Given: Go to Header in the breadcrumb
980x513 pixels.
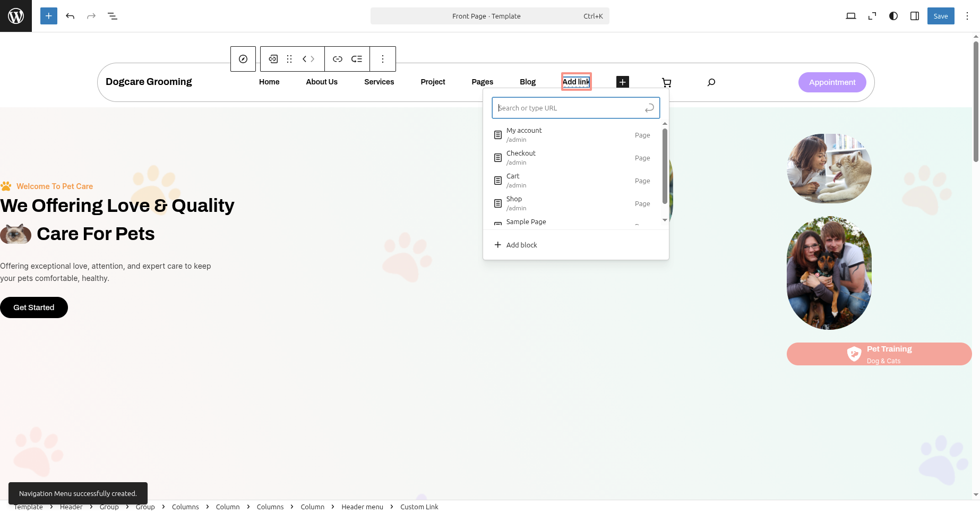Looking at the screenshot, I should 71,507.
